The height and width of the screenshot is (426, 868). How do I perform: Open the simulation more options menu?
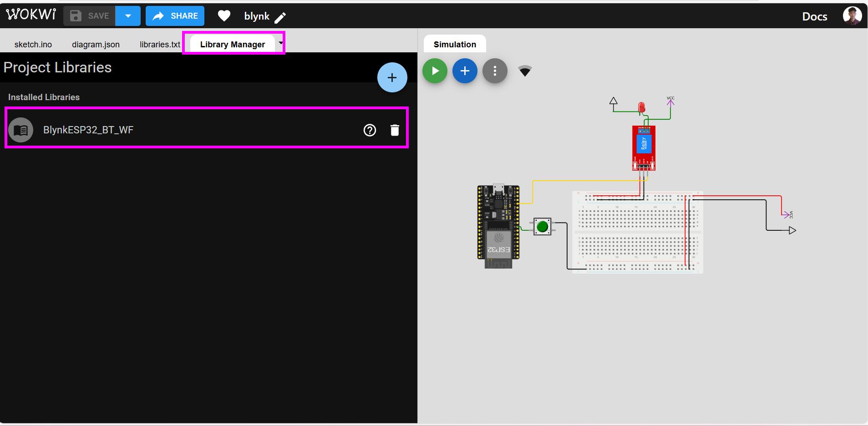495,71
